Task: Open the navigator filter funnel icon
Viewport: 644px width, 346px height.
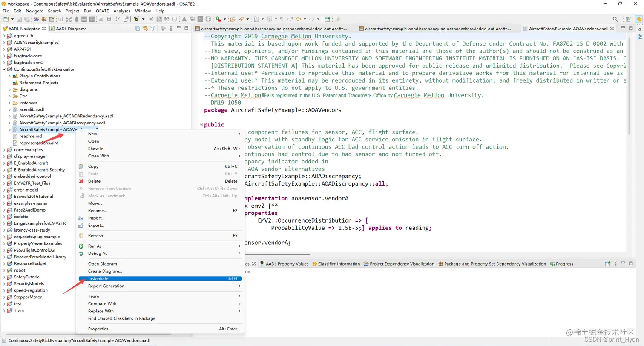Action: point(152,29)
